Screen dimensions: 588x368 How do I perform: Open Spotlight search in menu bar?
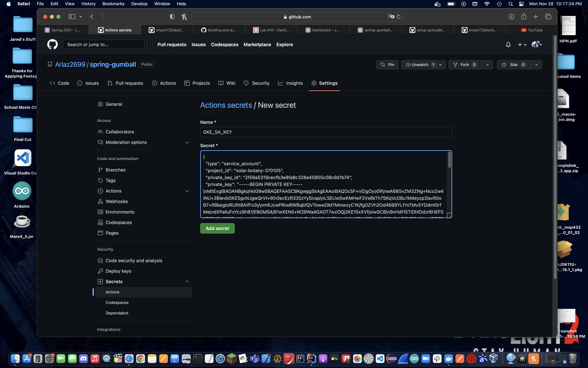511,4
